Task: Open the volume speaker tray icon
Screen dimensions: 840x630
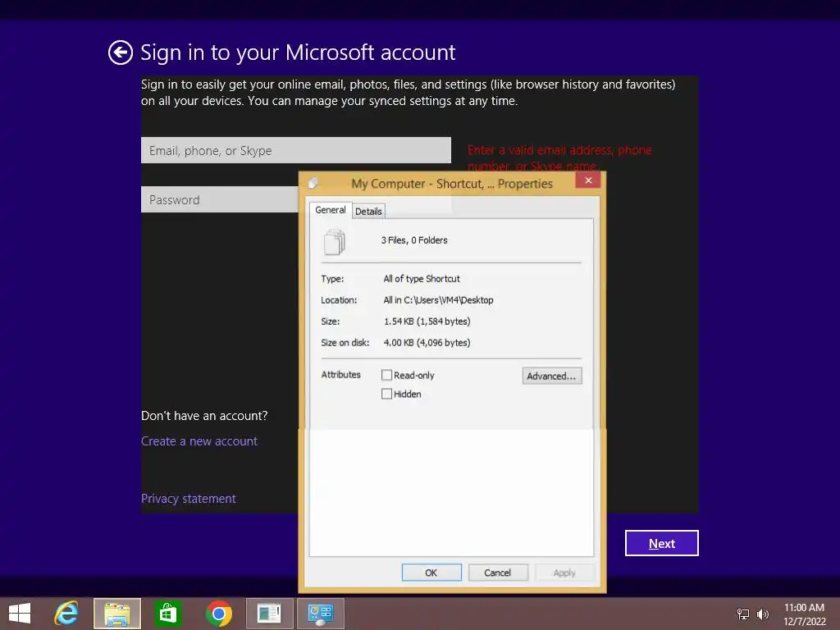Action: coord(762,614)
